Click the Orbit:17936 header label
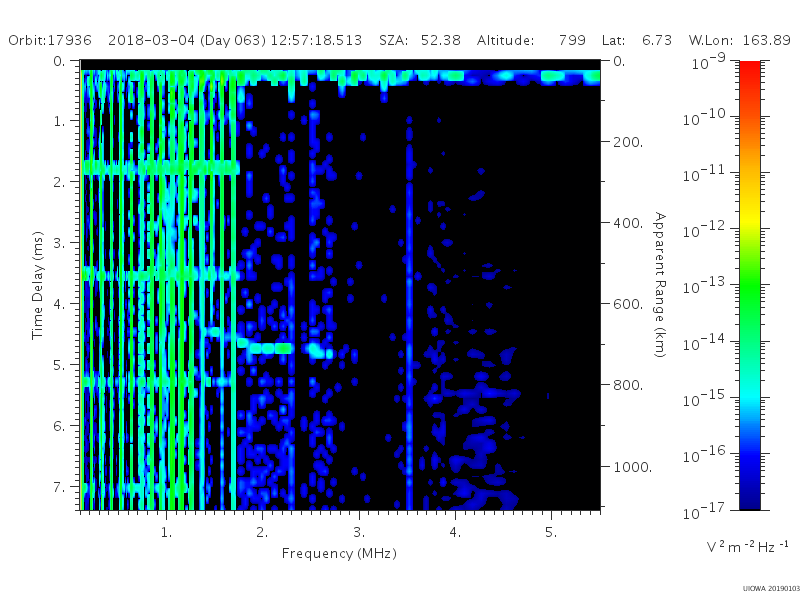The width and height of the screenshot is (800, 600). point(50,40)
